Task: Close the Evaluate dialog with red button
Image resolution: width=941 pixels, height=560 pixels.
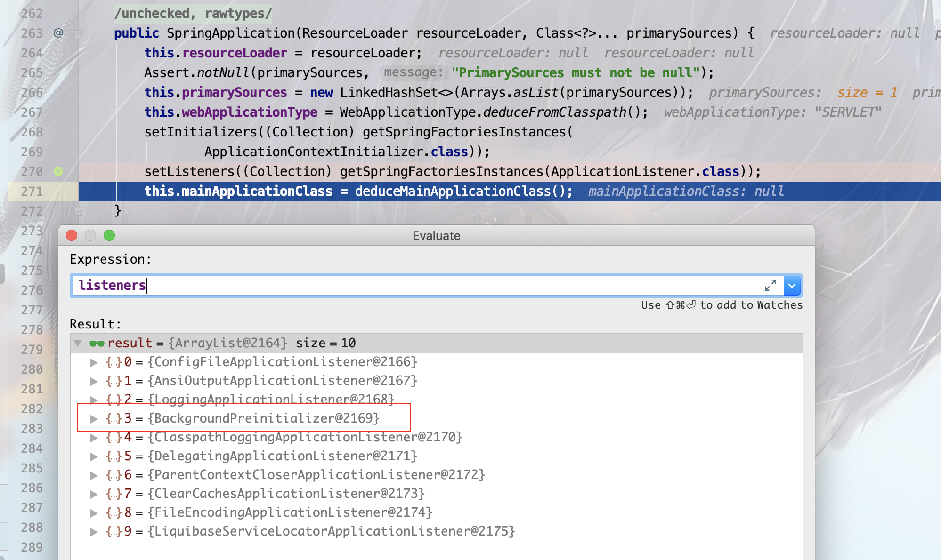Action: point(72,235)
